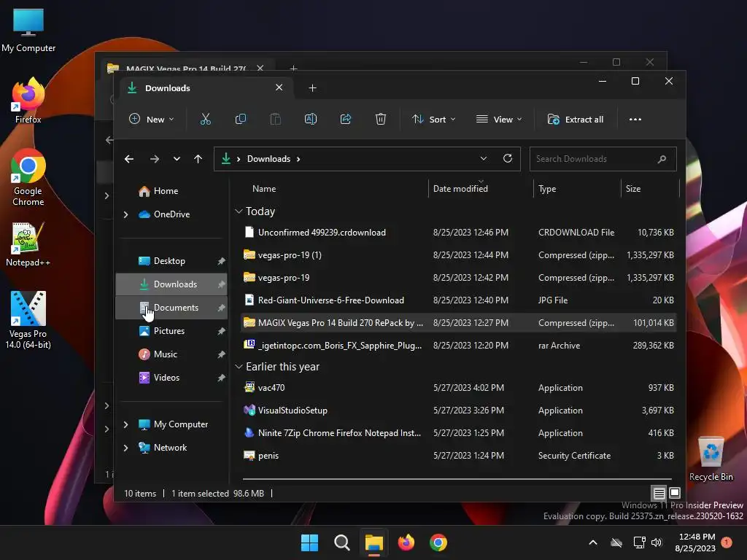Image resolution: width=747 pixels, height=560 pixels.
Task: Switch to details view layout icon
Action: 659,493
